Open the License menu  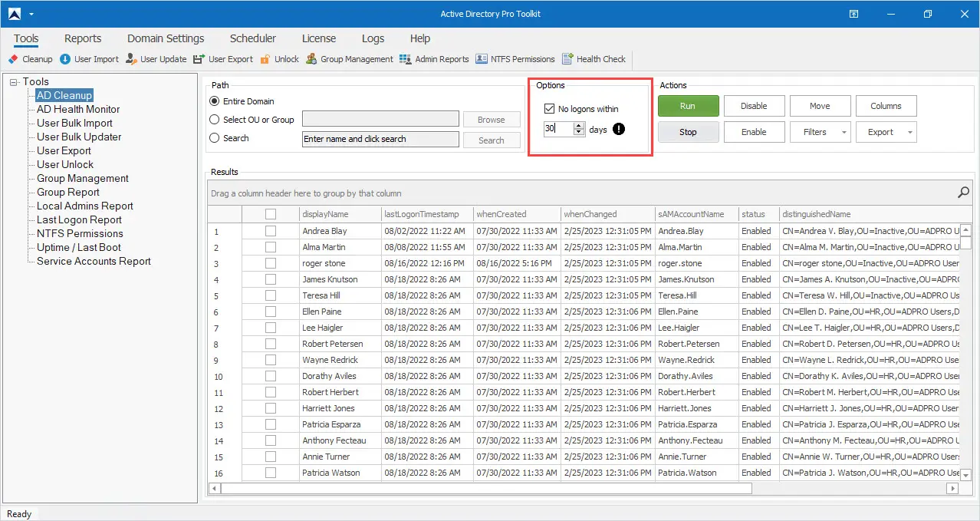tap(319, 38)
